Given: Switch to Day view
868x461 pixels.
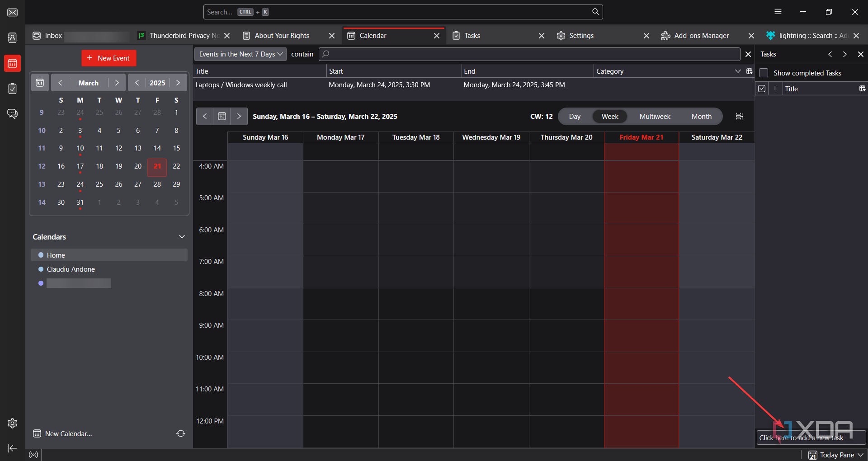Looking at the screenshot, I should click(575, 116).
